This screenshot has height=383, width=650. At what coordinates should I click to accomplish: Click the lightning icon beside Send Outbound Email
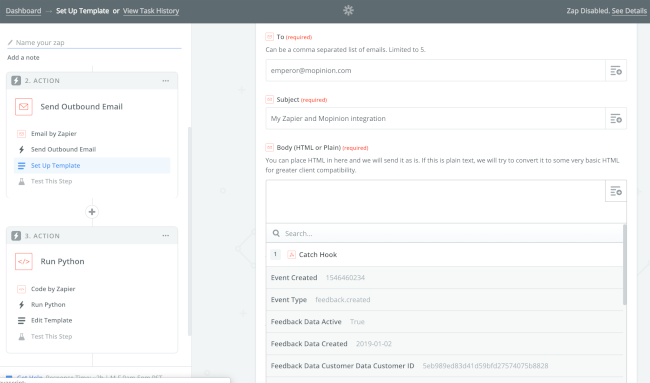coord(22,149)
